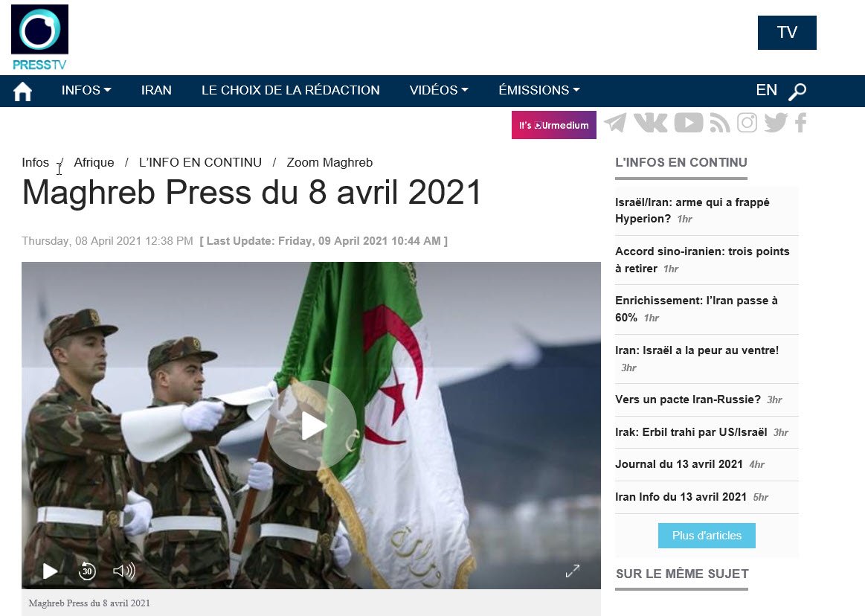Open the Instagram profile icon

tap(747, 123)
